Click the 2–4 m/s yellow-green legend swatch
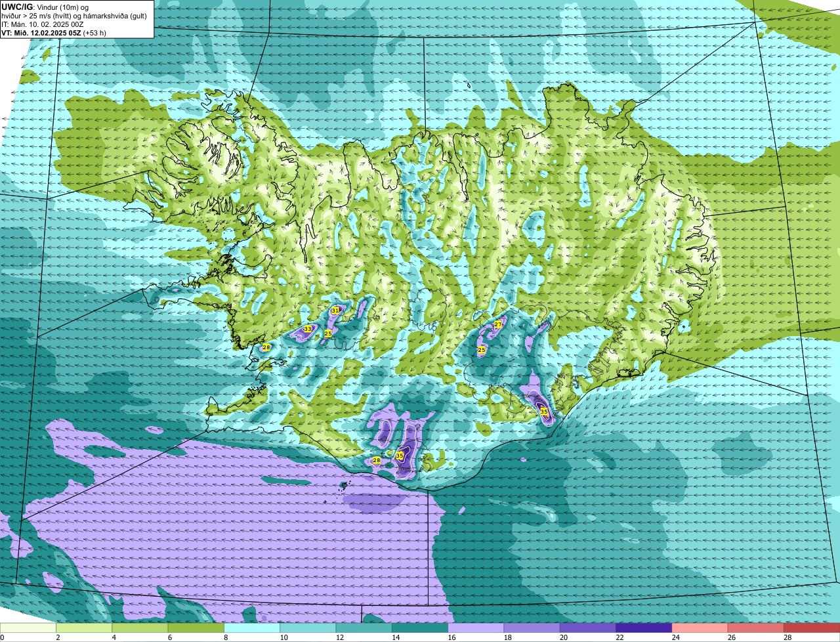The height and width of the screenshot is (642, 840). click(84, 628)
